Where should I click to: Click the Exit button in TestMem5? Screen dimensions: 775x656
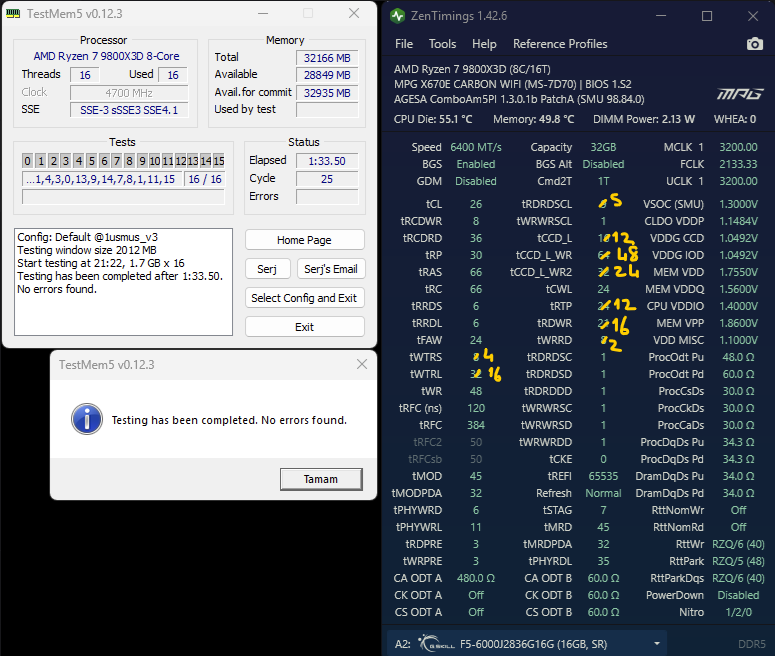[304, 327]
